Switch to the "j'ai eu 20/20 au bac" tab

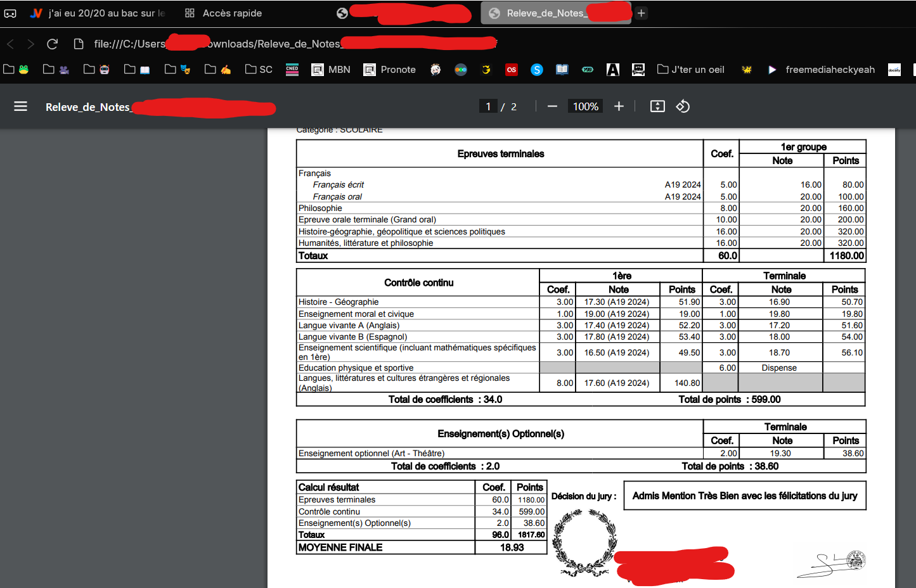(98, 13)
